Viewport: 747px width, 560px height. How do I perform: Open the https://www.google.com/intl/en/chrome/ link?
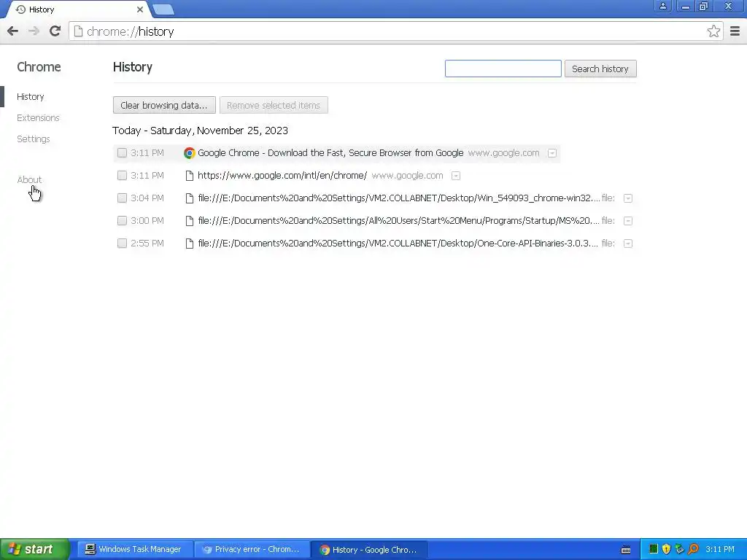(x=282, y=175)
